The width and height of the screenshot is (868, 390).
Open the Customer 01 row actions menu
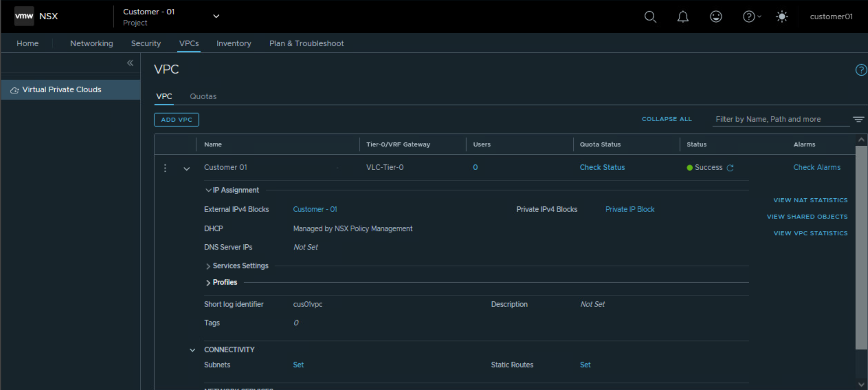click(x=165, y=168)
